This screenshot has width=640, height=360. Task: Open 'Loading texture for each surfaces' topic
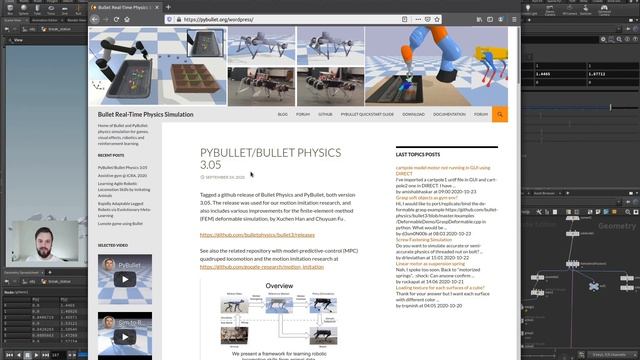pos(440,288)
